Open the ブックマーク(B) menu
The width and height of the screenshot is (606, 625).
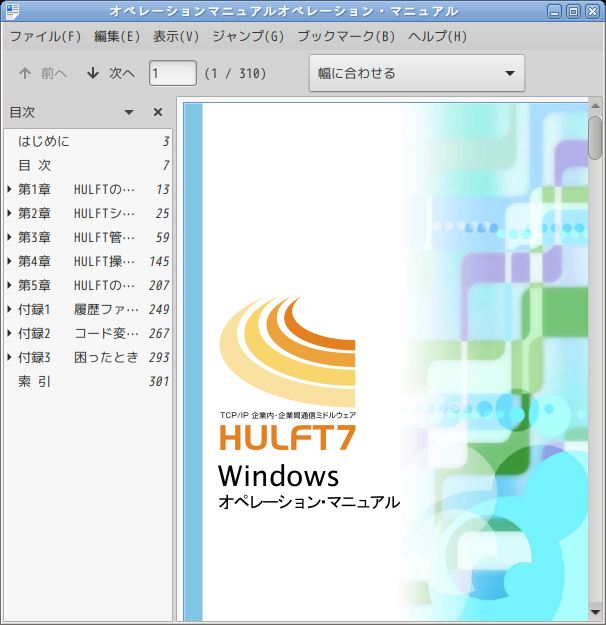pyautogui.click(x=346, y=37)
